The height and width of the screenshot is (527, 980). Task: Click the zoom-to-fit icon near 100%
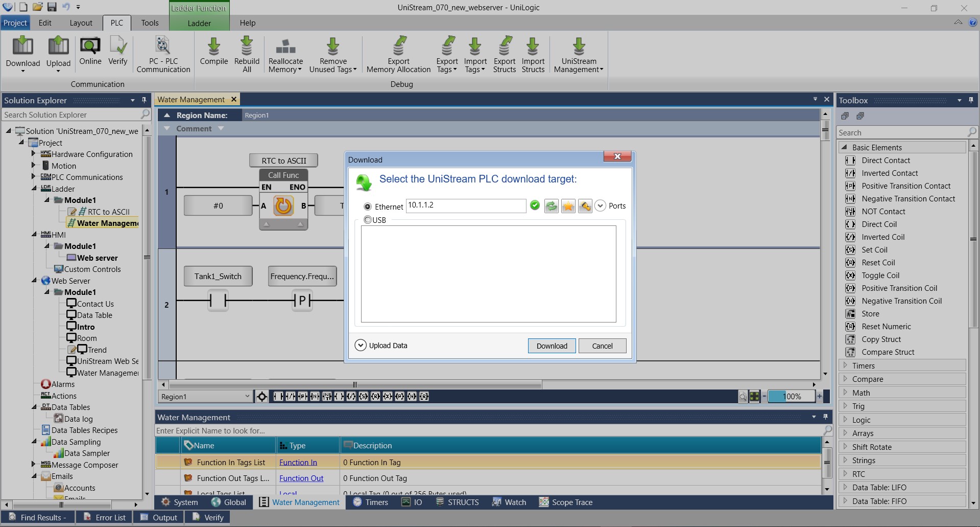pos(754,397)
